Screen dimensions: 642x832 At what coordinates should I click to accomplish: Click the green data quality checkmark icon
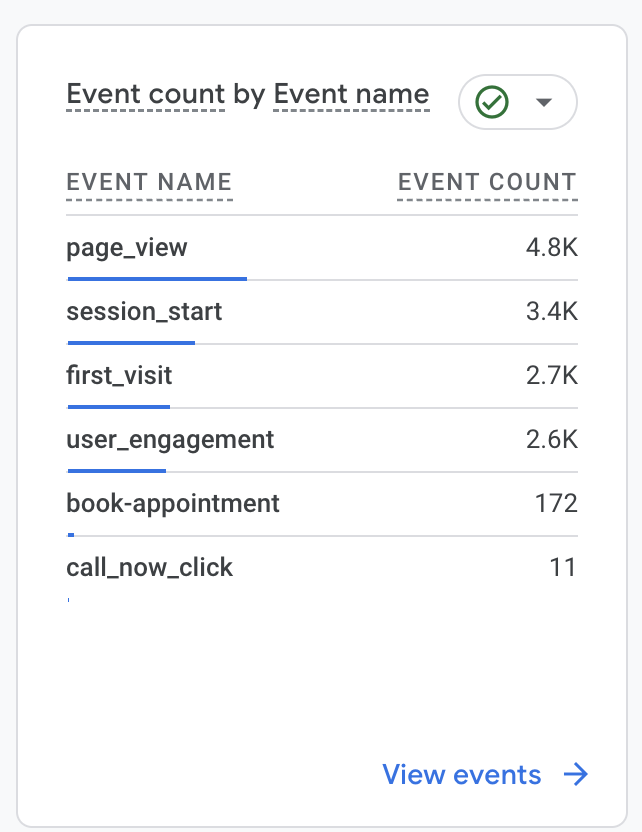pyautogui.click(x=492, y=102)
